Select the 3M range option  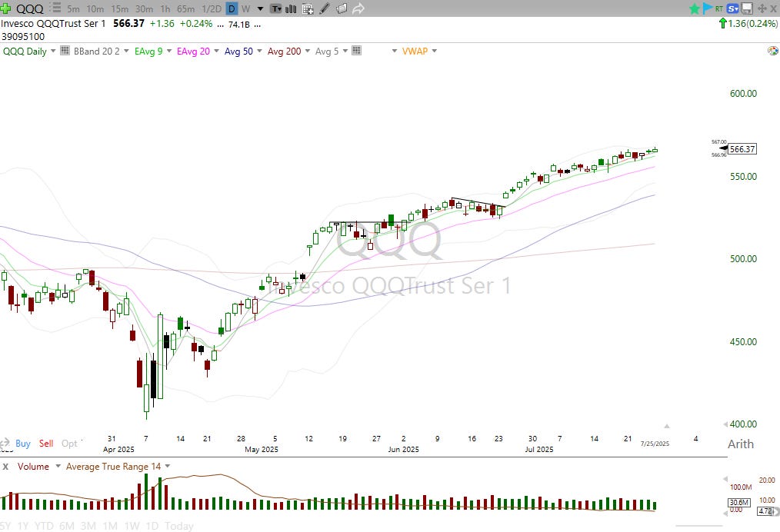click(x=88, y=526)
